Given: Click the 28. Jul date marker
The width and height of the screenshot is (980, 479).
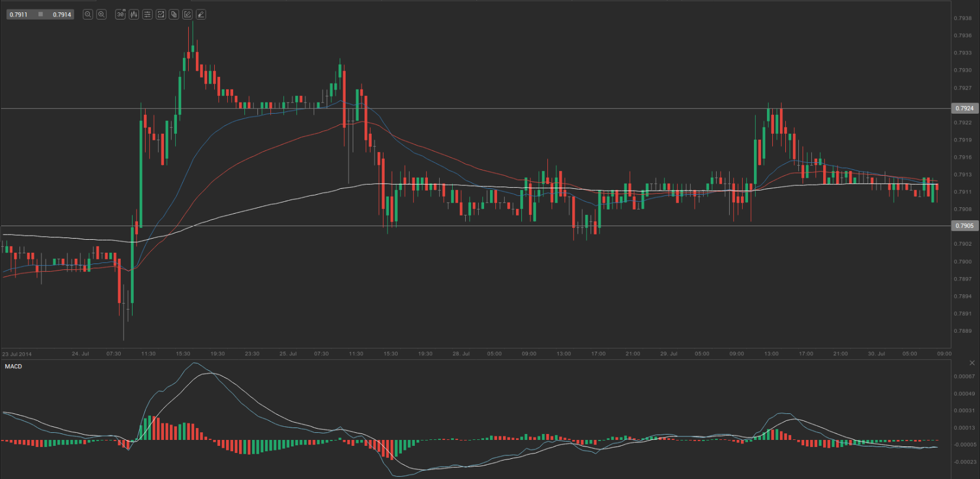Looking at the screenshot, I should pyautogui.click(x=461, y=353).
